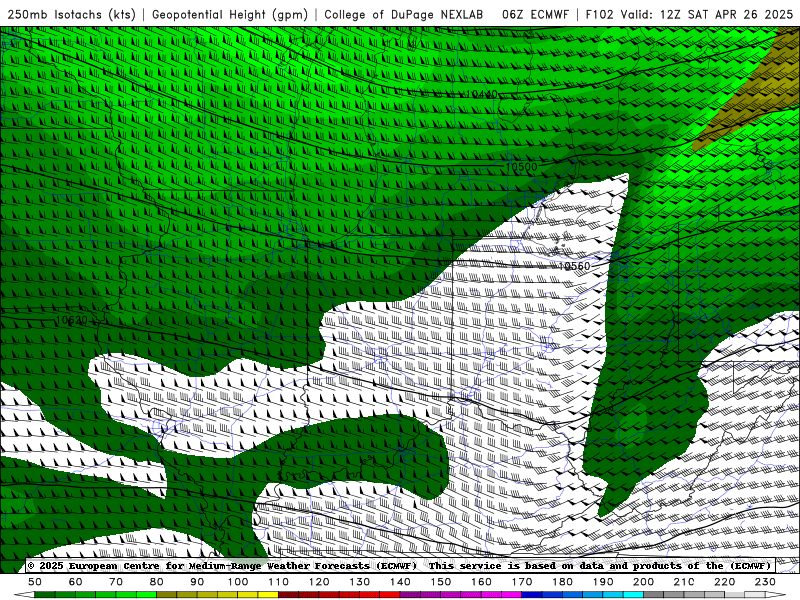Click the 10440 height contour label
Image resolution: width=800 pixels, height=600 pixels.
(481, 94)
